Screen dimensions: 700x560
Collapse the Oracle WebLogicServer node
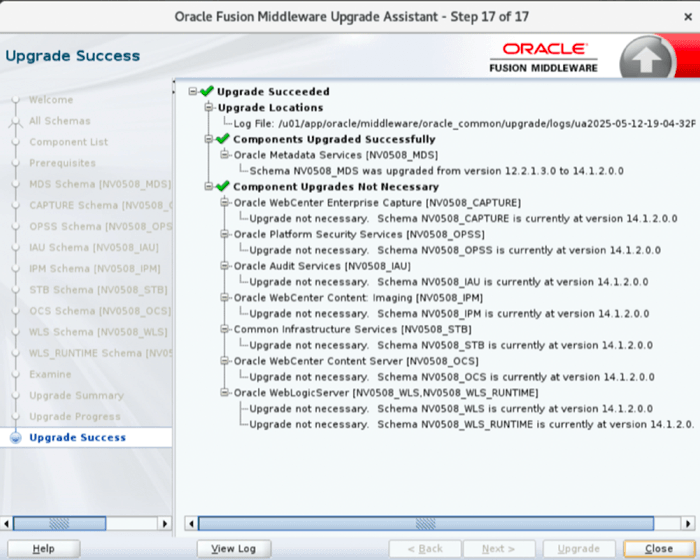[224, 393]
